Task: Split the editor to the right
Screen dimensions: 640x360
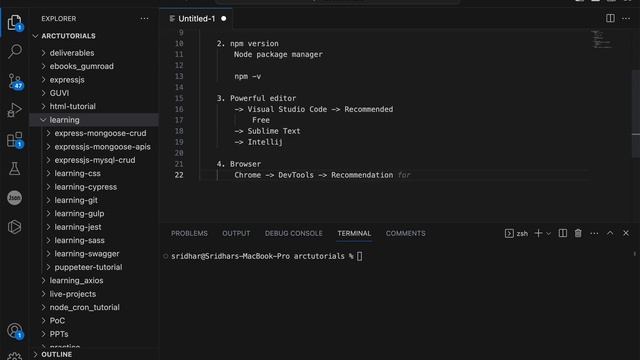Action: tap(610, 18)
